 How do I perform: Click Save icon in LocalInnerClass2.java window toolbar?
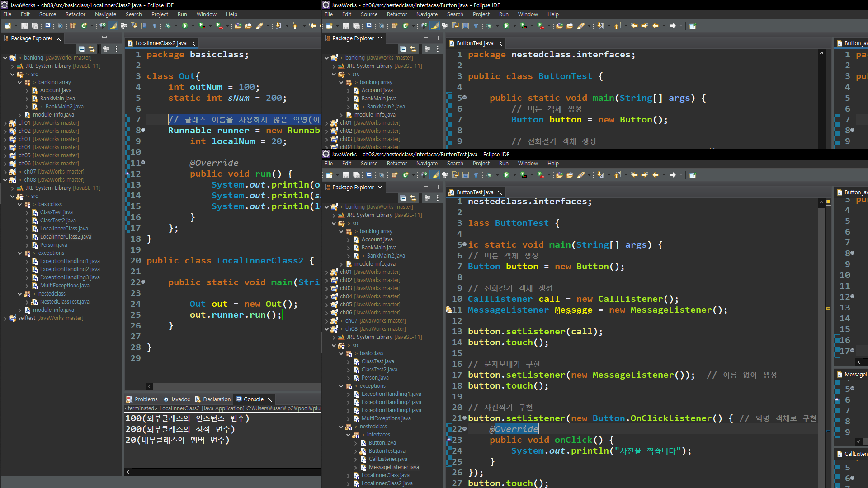[24, 26]
